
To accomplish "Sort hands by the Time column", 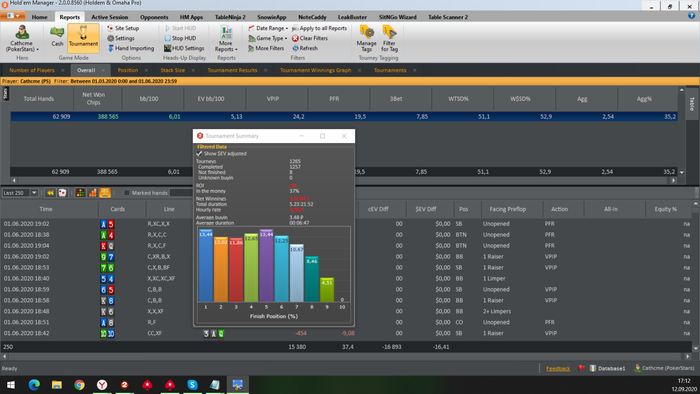I will (x=46, y=209).
